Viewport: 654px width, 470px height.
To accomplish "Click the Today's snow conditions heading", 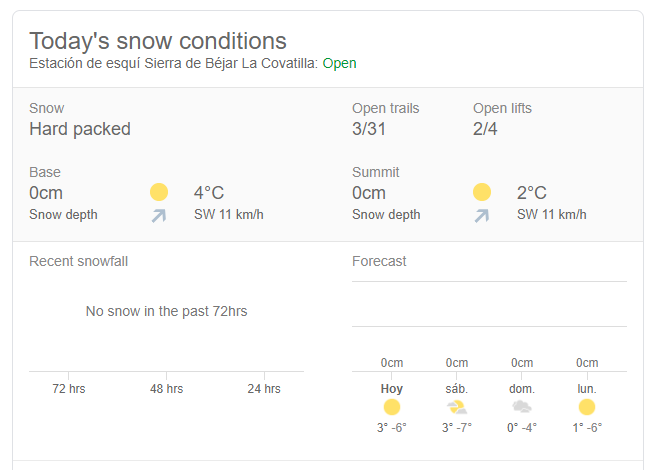I will [158, 41].
